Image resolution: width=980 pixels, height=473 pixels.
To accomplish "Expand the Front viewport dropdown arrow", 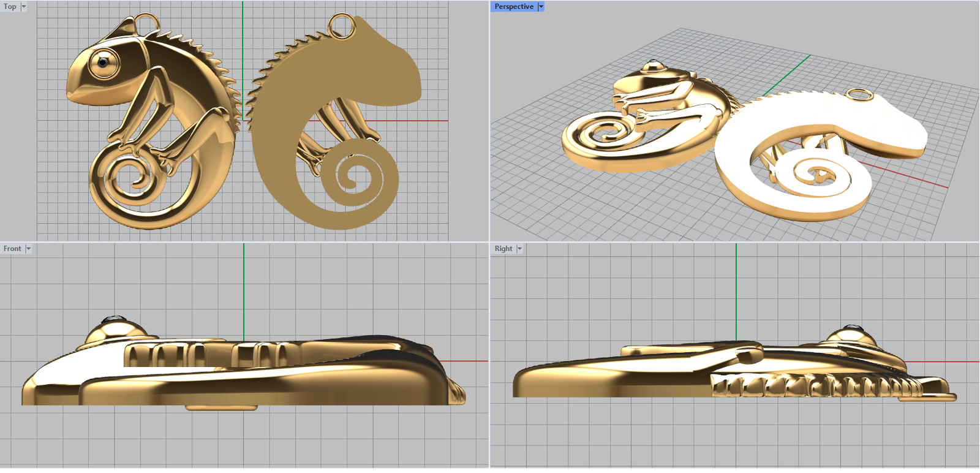I will tap(28, 249).
